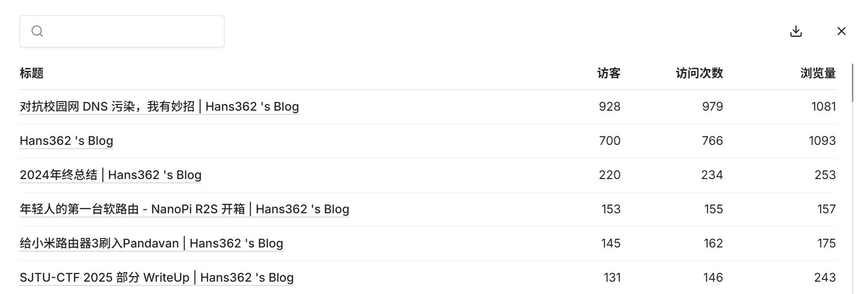Open the 2024年终总结 page link
Viewport: 868px width, 294px height.
pyautogui.click(x=111, y=175)
